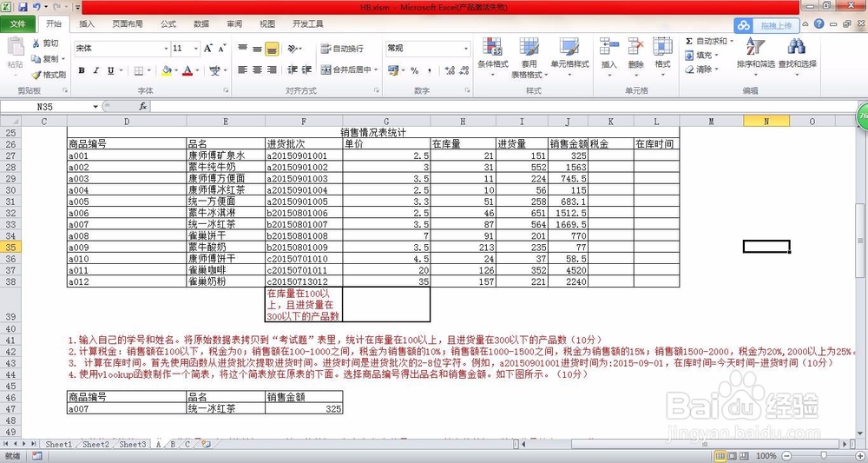Open 清除 clear dropdown

[701, 69]
